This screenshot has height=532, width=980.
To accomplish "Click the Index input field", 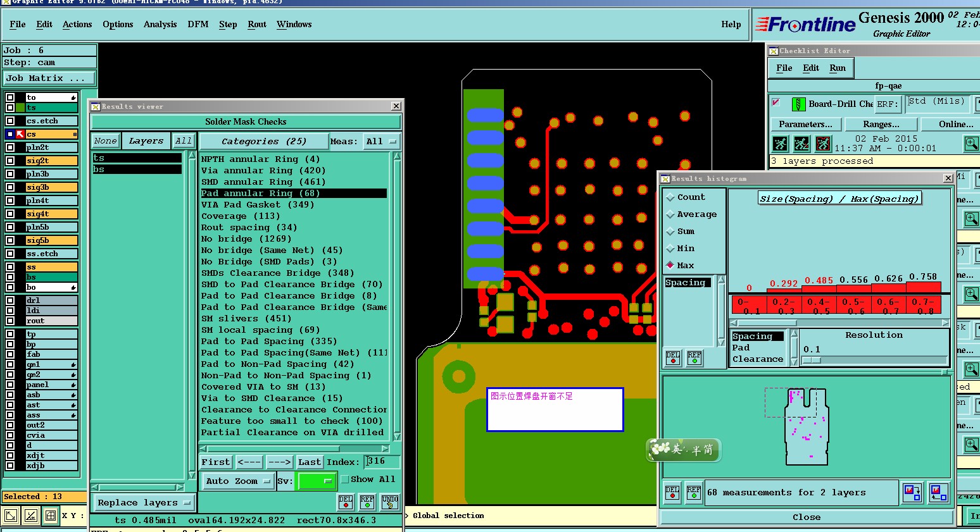I will [x=382, y=462].
